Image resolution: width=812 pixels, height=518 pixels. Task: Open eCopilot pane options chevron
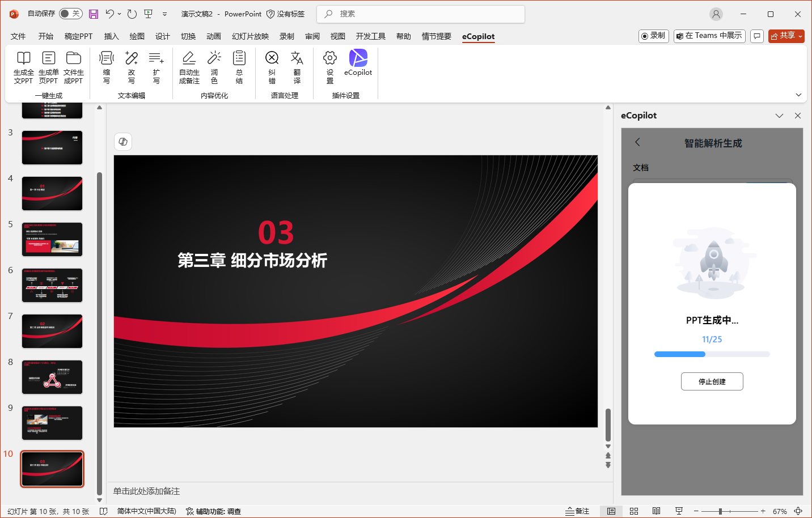[x=779, y=116]
